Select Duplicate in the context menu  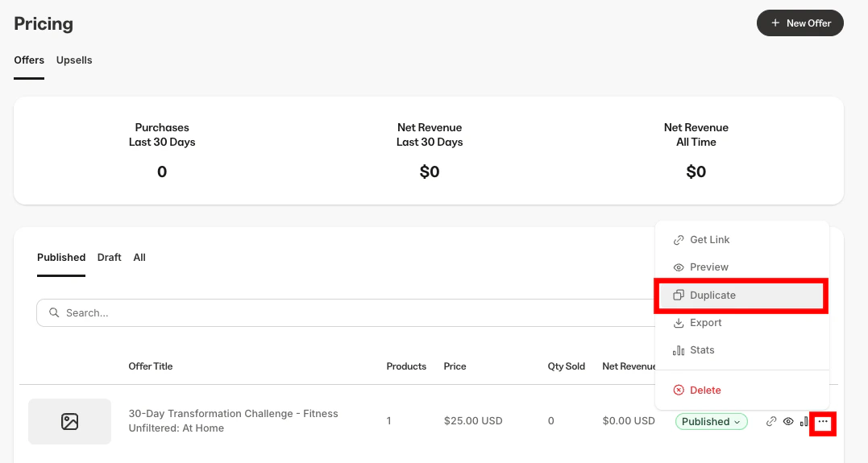741,296
